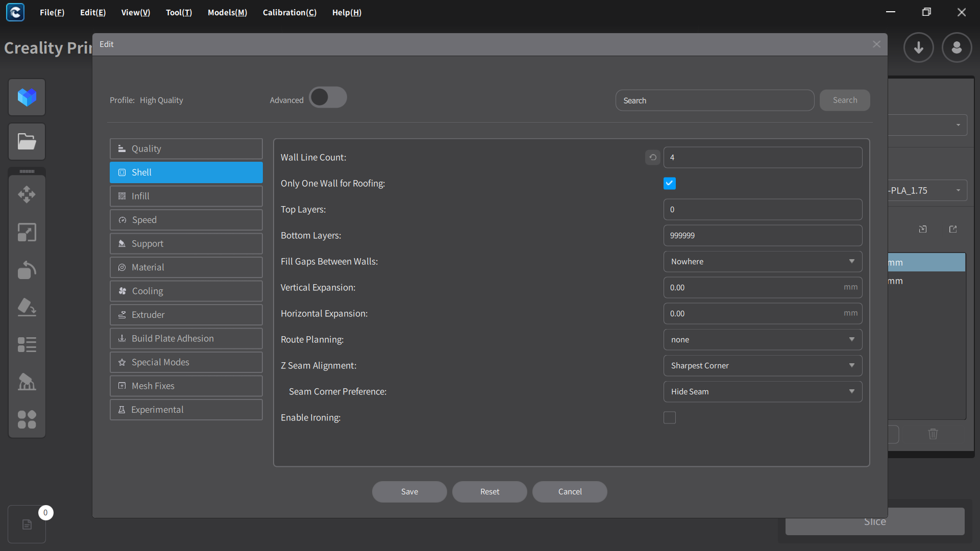Select the Material category
The image size is (980, 551).
(x=186, y=267)
